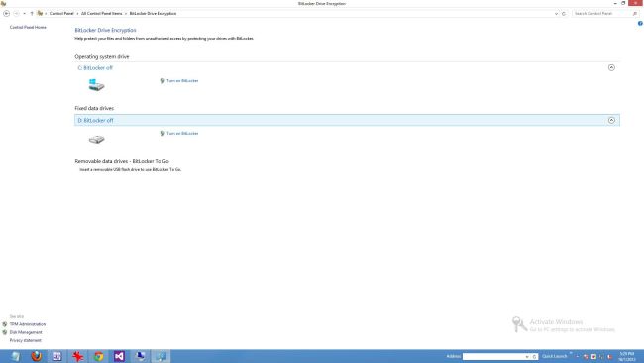
Task: Expand the Quick Launch toolbar
Action: pyautogui.click(x=571, y=353)
